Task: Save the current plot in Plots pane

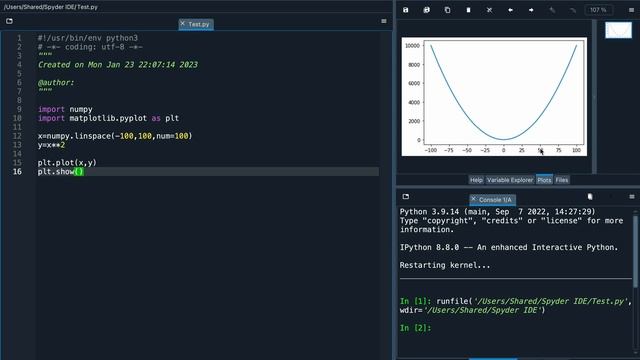Action: (x=405, y=10)
